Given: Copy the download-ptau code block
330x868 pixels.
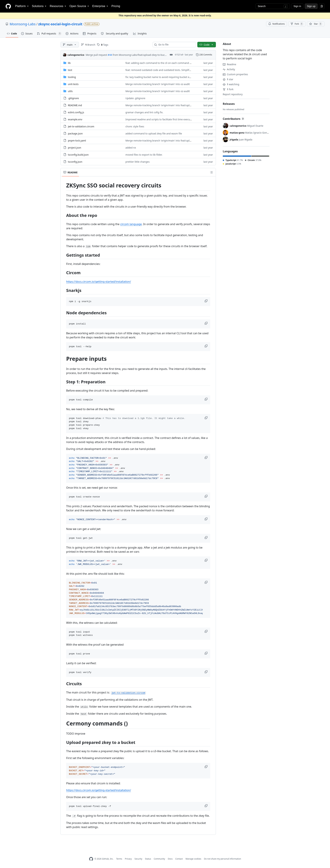Looking at the screenshot, I should 206,418.
